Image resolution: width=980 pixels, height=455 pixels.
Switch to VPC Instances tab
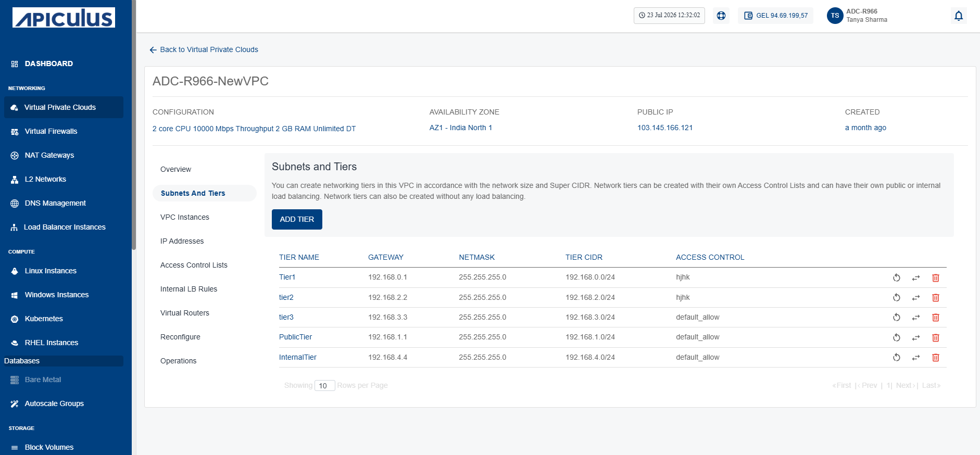point(185,217)
